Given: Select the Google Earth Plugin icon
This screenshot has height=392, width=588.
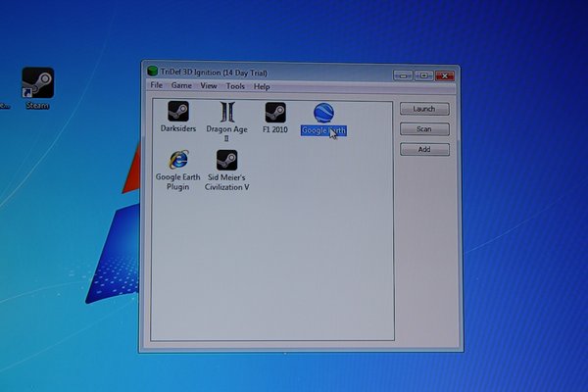Looking at the screenshot, I should pyautogui.click(x=179, y=160).
